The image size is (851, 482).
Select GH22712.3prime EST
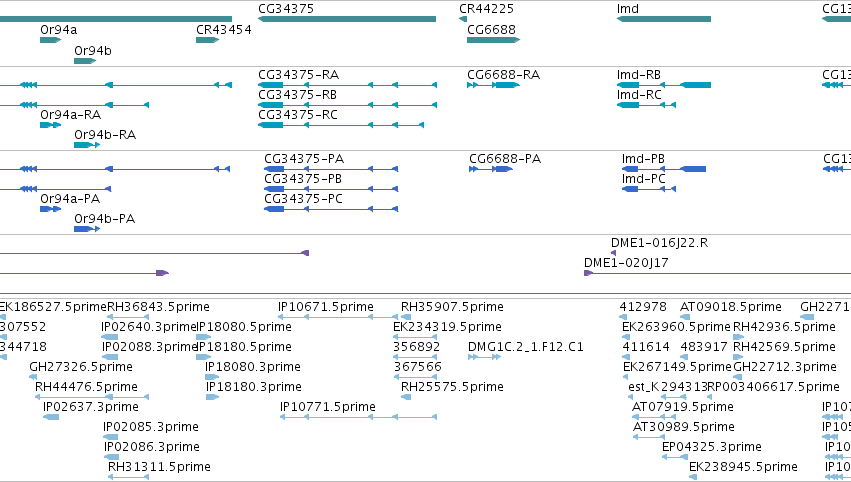pos(739,377)
